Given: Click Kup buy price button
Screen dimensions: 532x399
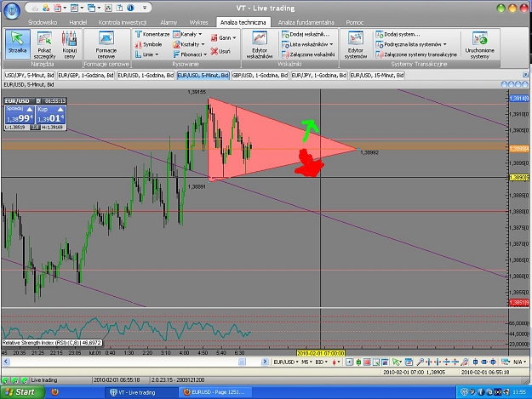Looking at the screenshot, I should pyautogui.click(x=50, y=115).
